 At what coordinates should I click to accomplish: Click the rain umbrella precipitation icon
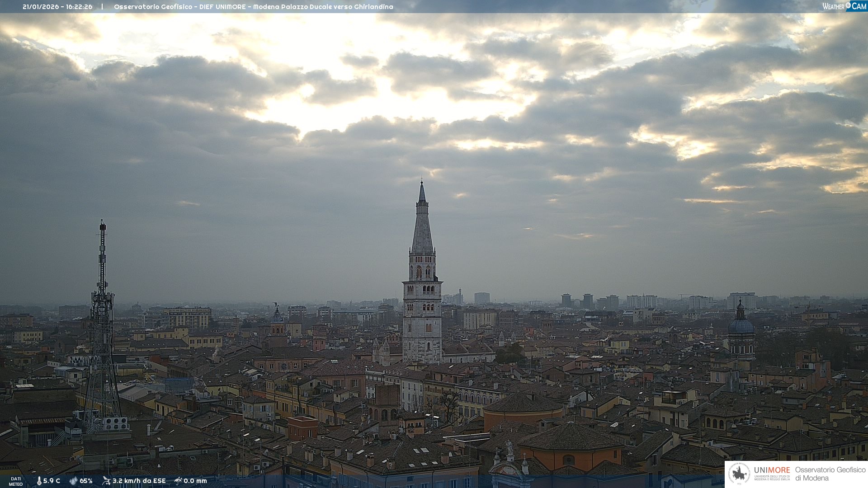click(178, 481)
